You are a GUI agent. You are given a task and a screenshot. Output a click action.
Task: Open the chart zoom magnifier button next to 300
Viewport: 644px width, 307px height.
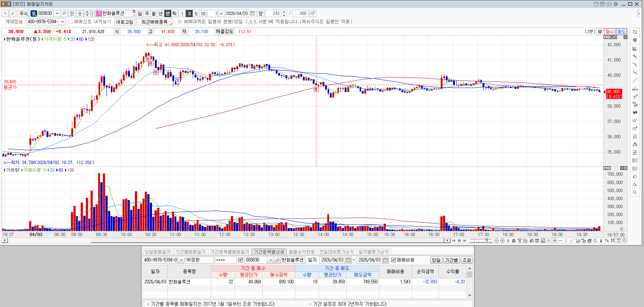[x=312, y=13]
